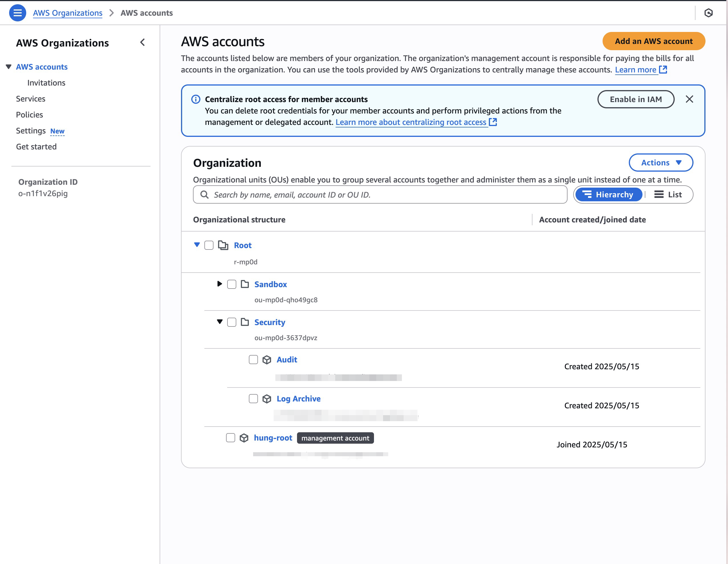728x564 pixels.
Task: Collapse sidebar with the left chevron icon
Action: click(x=143, y=42)
